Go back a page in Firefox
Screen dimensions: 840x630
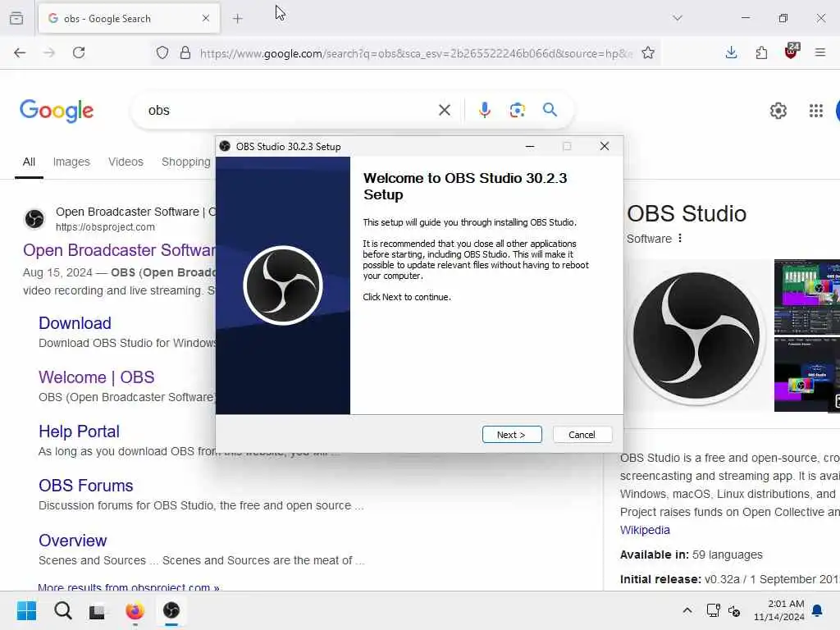click(x=20, y=52)
